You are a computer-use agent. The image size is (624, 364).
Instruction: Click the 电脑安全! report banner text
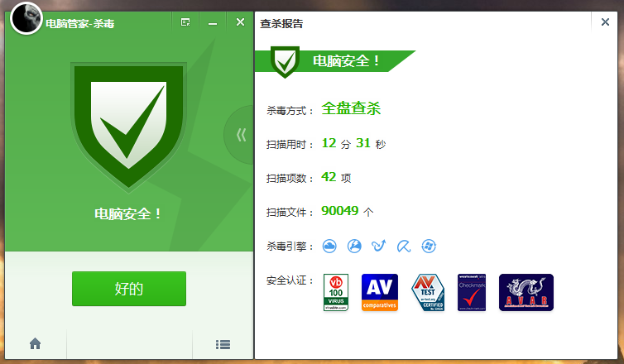pyautogui.click(x=347, y=61)
